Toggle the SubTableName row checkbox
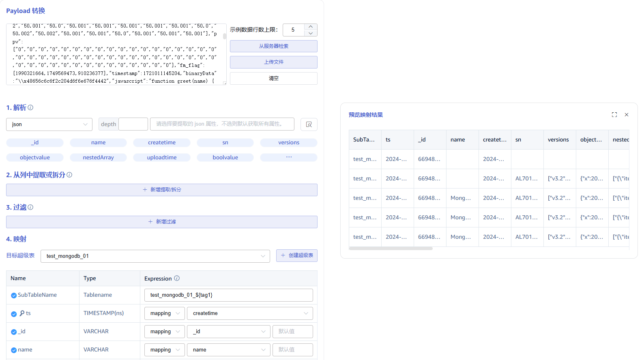This screenshot has height=360, width=644. tap(14, 296)
